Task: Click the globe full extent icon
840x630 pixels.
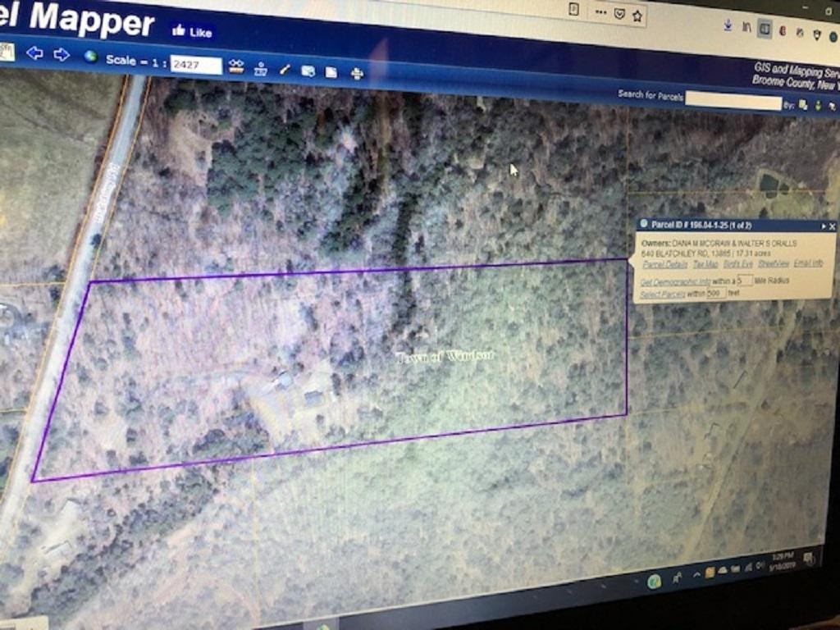Action: (x=90, y=57)
